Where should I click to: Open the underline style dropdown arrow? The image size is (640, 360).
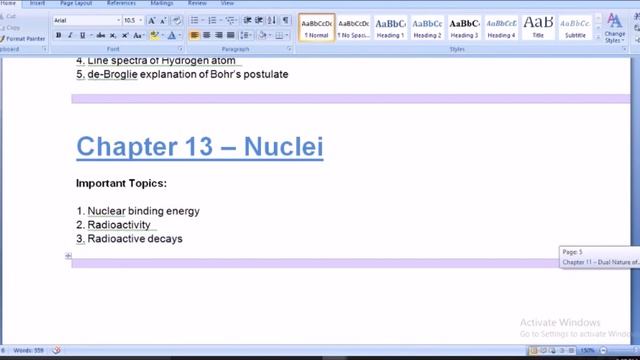91,36
